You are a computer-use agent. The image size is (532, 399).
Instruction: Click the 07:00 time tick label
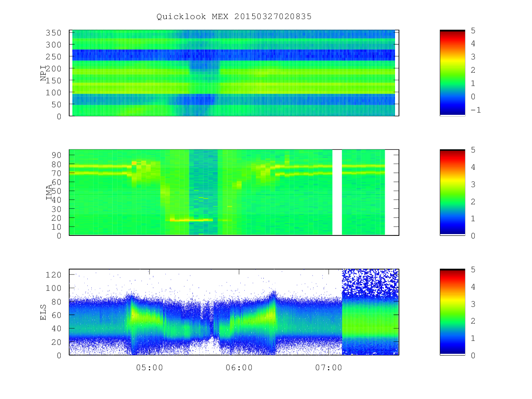(x=329, y=368)
